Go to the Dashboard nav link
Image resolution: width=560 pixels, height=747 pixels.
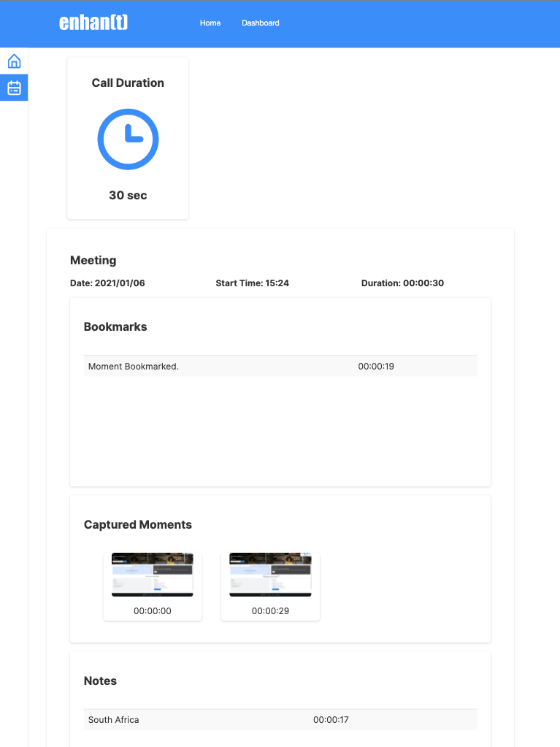click(x=261, y=23)
